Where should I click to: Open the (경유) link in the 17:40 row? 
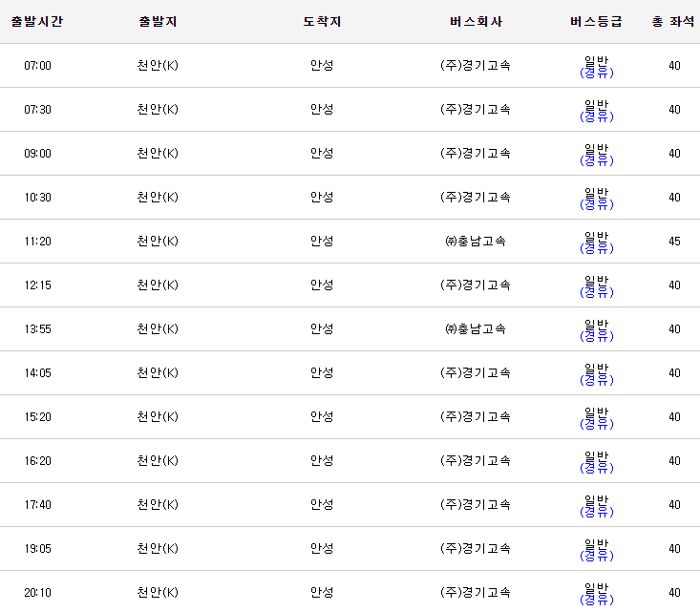(597, 512)
